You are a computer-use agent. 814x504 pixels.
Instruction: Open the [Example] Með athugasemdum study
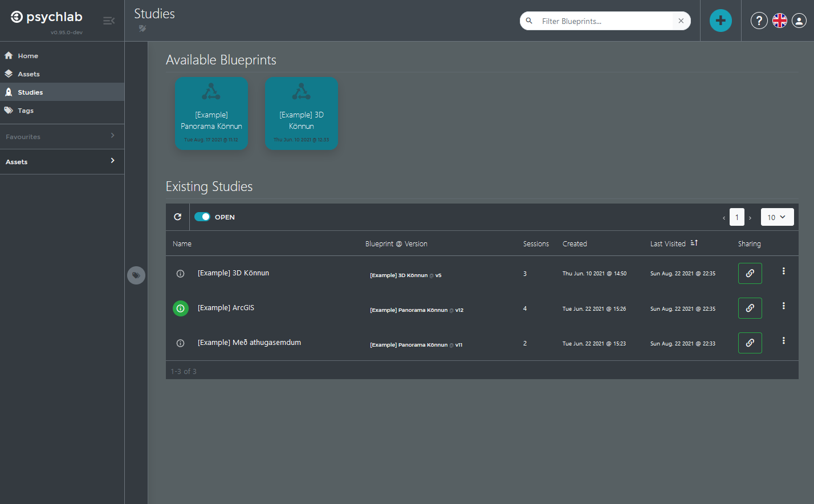point(249,343)
